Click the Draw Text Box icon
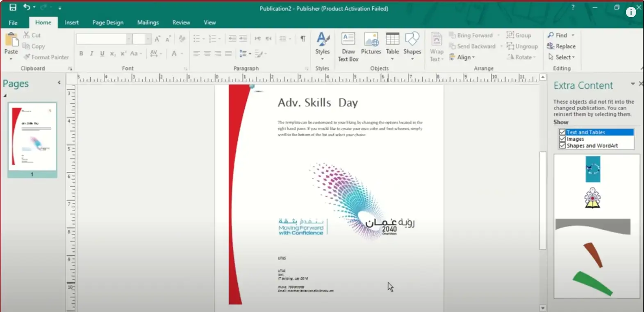The height and width of the screenshot is (312, 644). click(x=348, y=40)
